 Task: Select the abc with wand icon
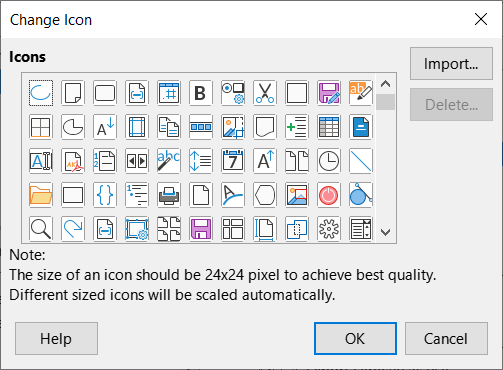point(169,161)
